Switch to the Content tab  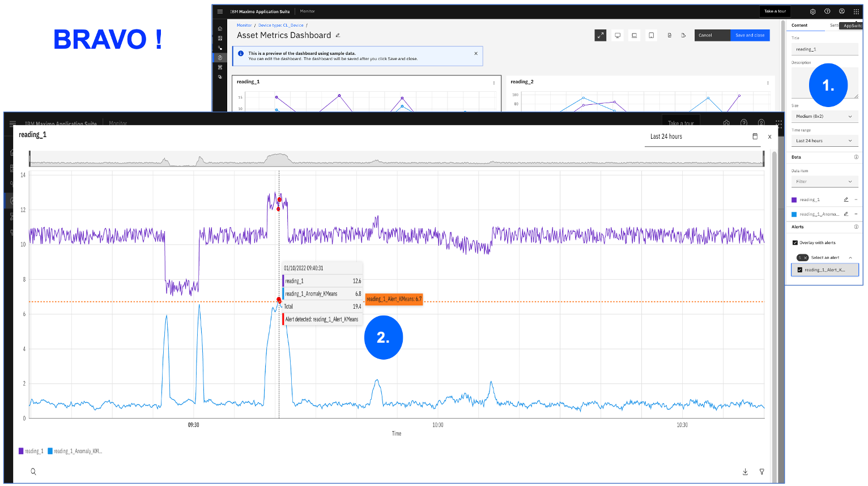799,25
